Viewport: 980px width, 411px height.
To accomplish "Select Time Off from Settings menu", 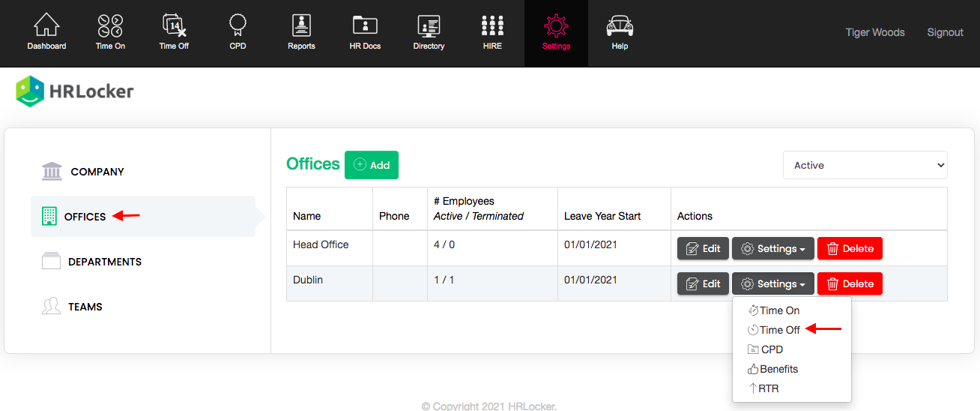I will point(779,330).
